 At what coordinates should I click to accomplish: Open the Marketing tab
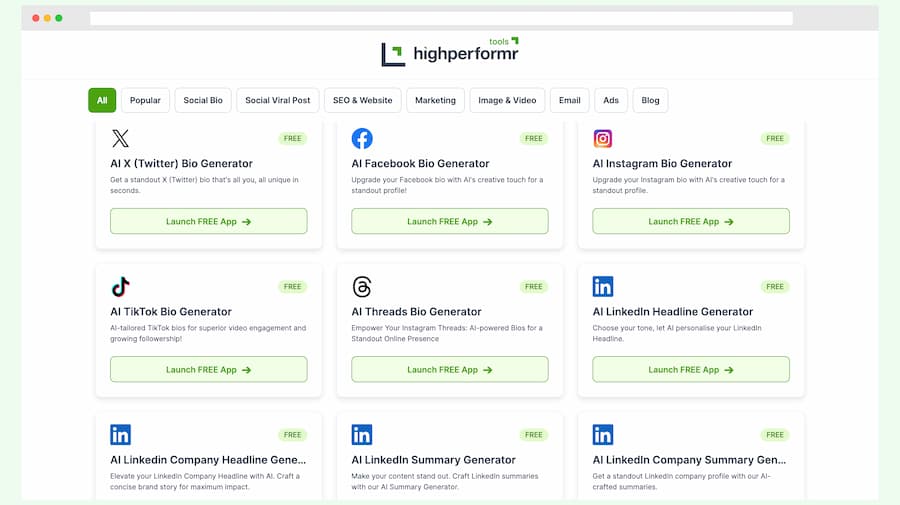point(436,100)
